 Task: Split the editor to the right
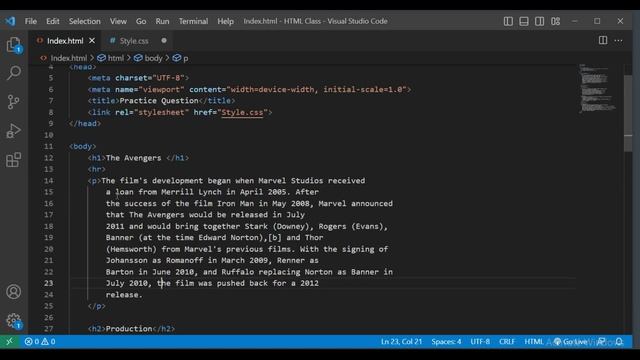[603, 40]
